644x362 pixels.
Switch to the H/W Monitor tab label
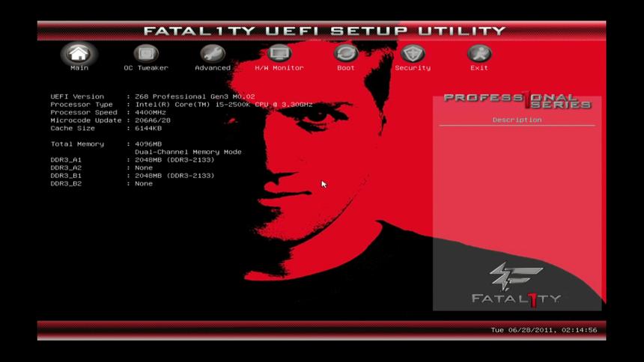(x=279, y=68)
